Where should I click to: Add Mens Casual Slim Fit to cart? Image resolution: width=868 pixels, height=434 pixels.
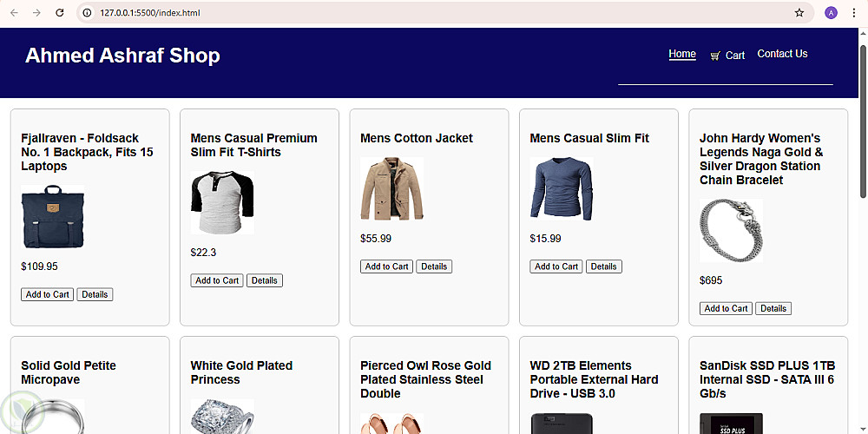tap(556, 266)
